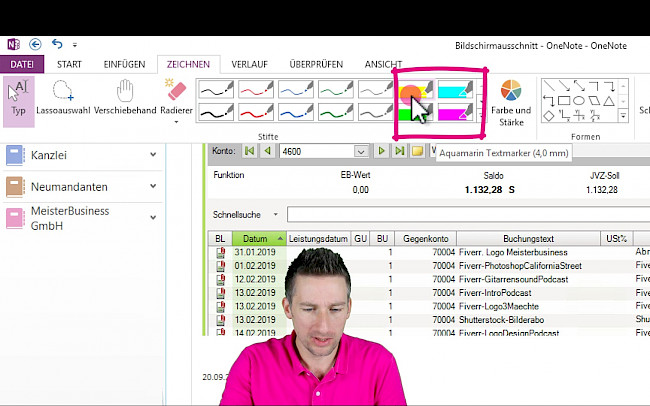The image size is (650, 406).
Task: Expand the Kanzlei notebook
Action: click(x=153, y=155)
